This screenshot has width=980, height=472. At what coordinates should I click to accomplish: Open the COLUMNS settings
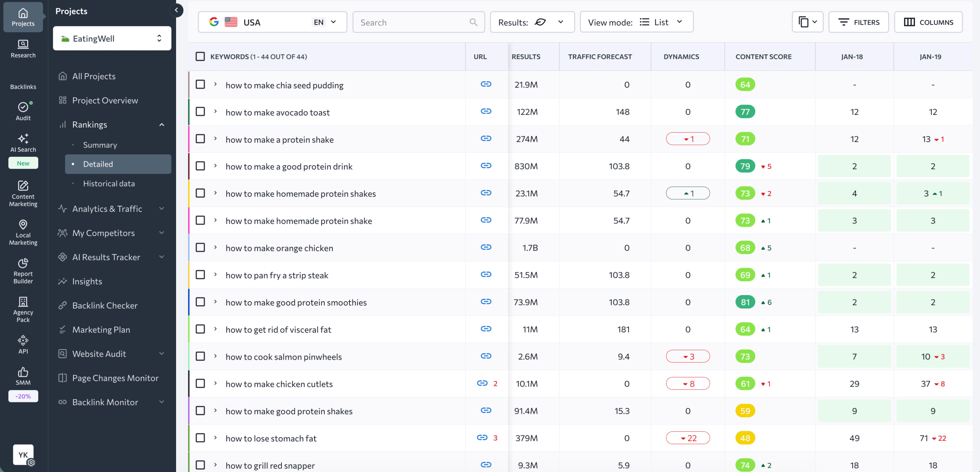pyautogui.click(x=928, y=22)
